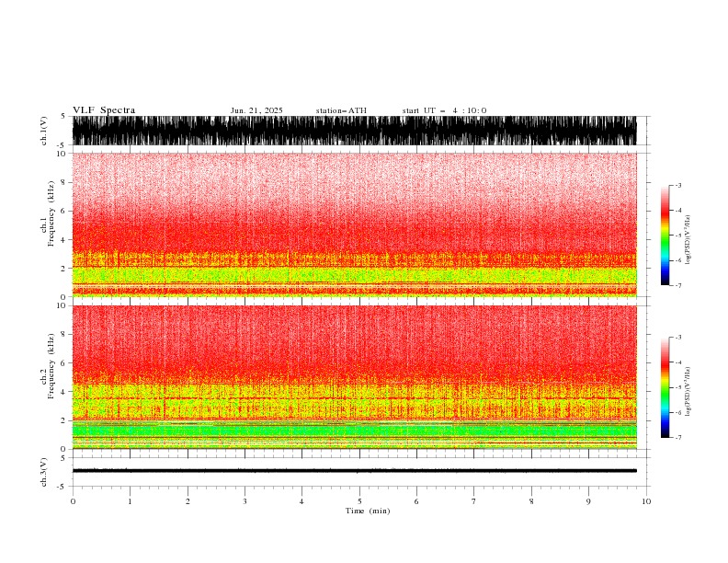
Task: Click the 'VLF Spectra' title text
Action: tap(104, 110)
